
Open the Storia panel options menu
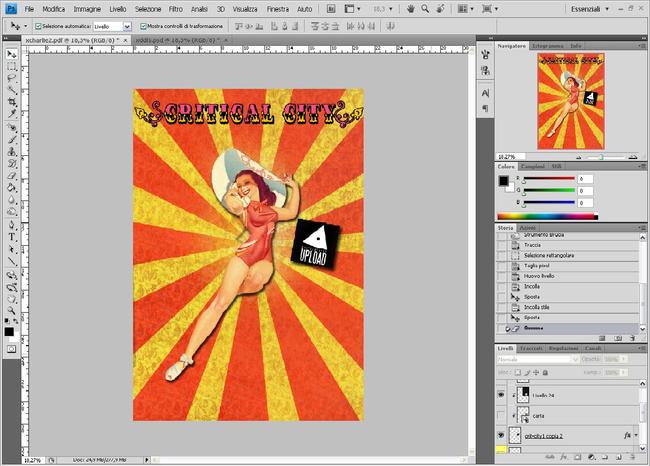642,228
